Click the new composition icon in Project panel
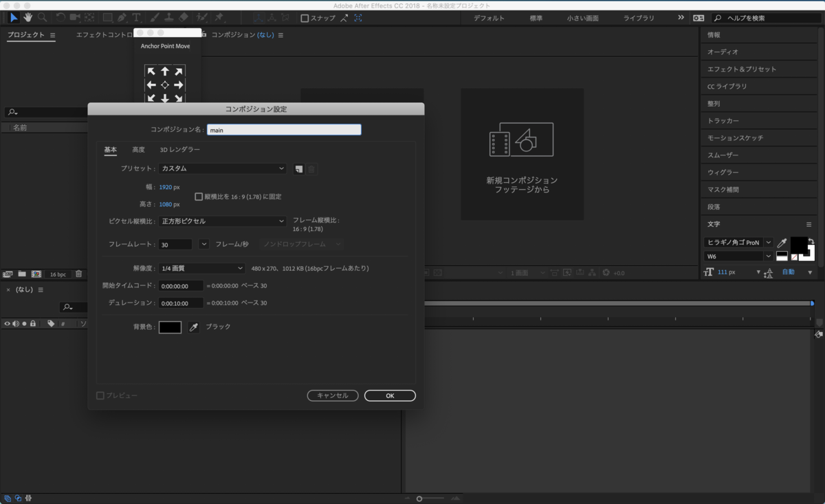The height and width of the screenshot is (504, 825). point(36,274)
